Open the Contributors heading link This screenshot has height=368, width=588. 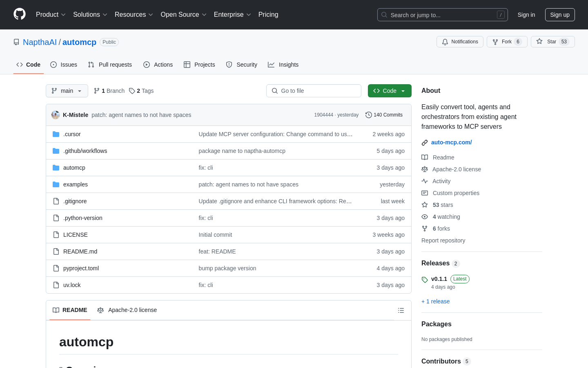coord(446,361)
